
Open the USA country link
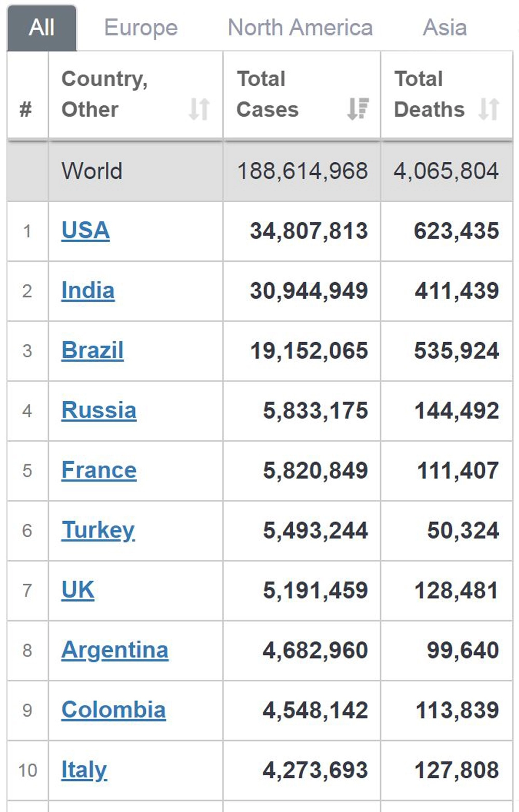click(x=86, y=231)
